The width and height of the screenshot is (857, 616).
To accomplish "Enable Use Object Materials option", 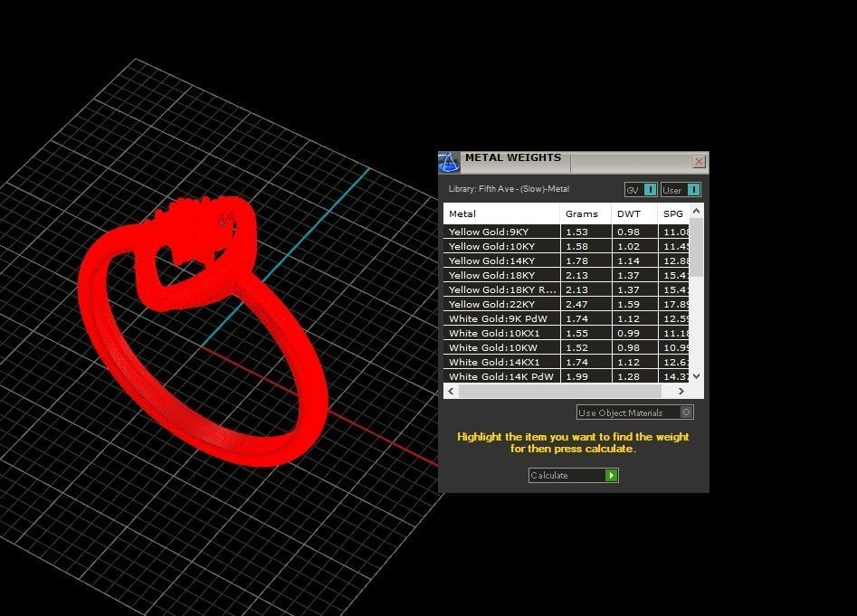I will tap(634, 412).
